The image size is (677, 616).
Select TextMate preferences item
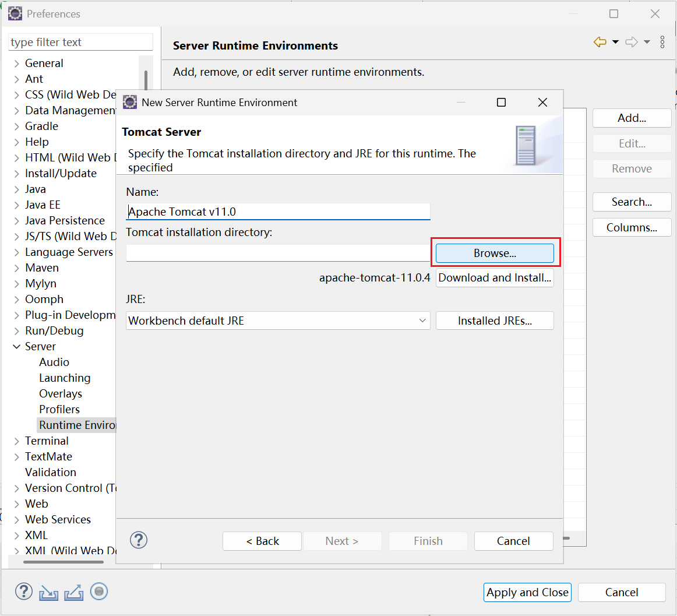[x=48, y=456]
